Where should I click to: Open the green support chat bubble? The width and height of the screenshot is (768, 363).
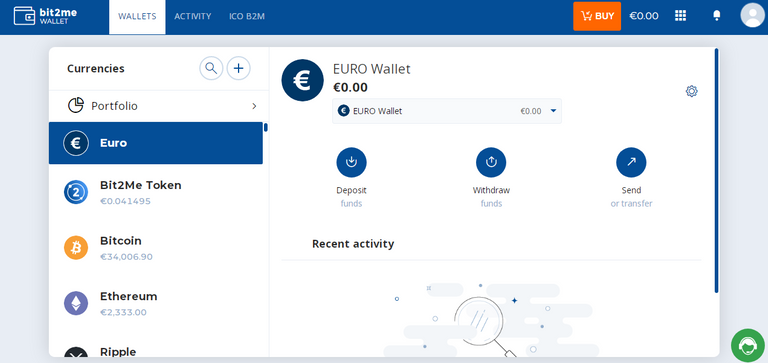coord(747,346)
